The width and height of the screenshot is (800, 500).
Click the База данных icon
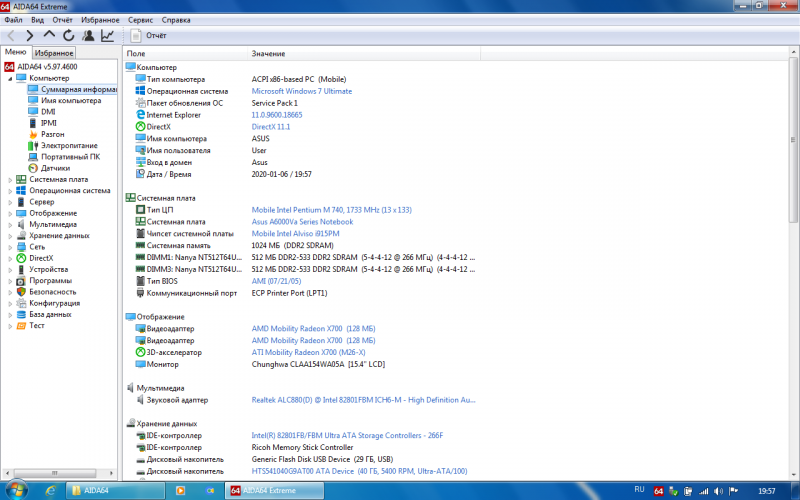click(21, 314)
